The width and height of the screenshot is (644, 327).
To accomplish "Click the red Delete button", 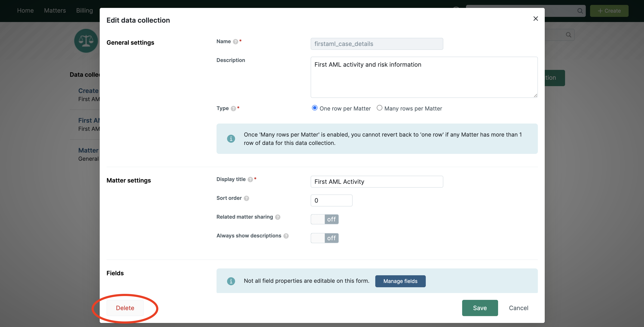I will coord(125,308).
